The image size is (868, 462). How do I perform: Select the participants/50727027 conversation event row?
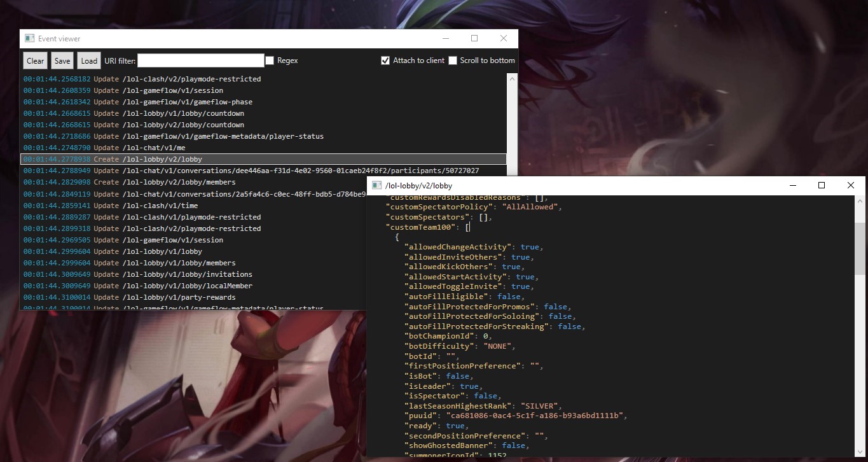coord(264,171)
